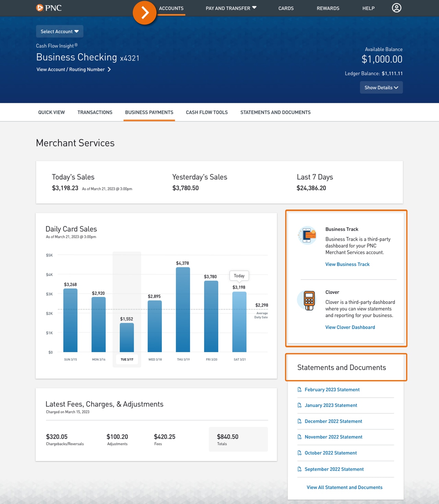The width and height of the screenshot is (439, 504).
Task: Click the Business Track smartphone icon
Action: click(x=307, y=235)
